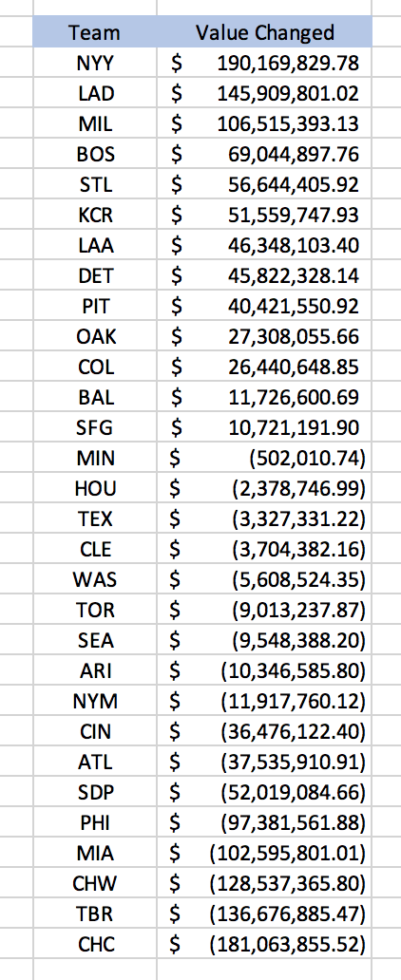Click the KCR team cell

(x=95, y=215)
